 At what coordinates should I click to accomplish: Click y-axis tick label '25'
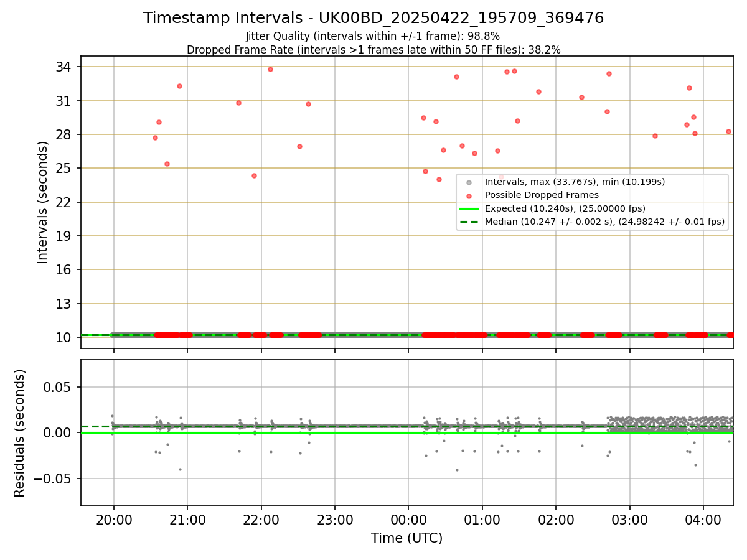(64, 168)
